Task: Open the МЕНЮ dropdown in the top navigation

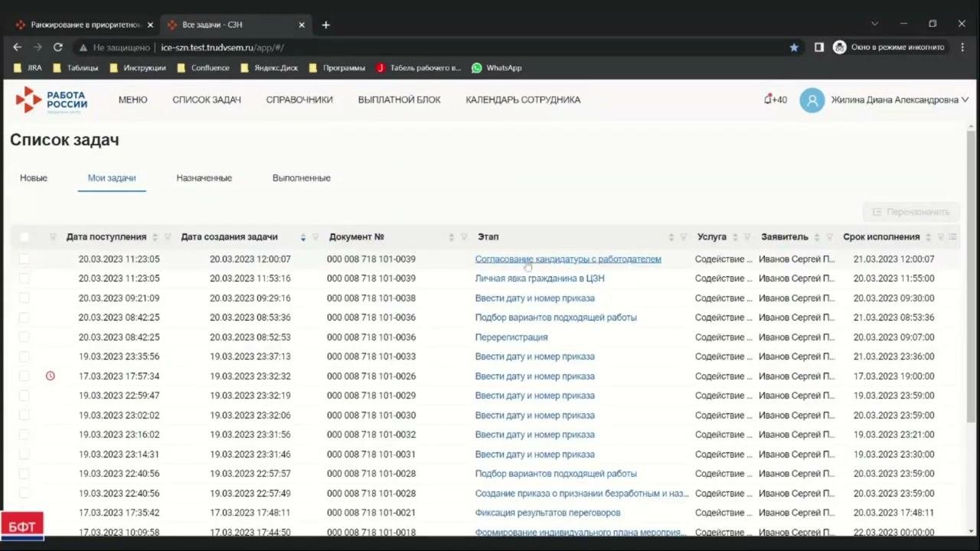Action: point(132,100)
